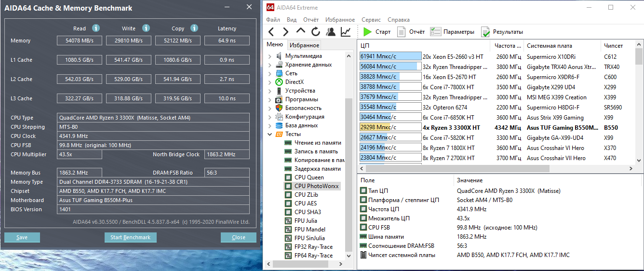
Task: Click Close button in benchmark window
Action: (239, 237)
